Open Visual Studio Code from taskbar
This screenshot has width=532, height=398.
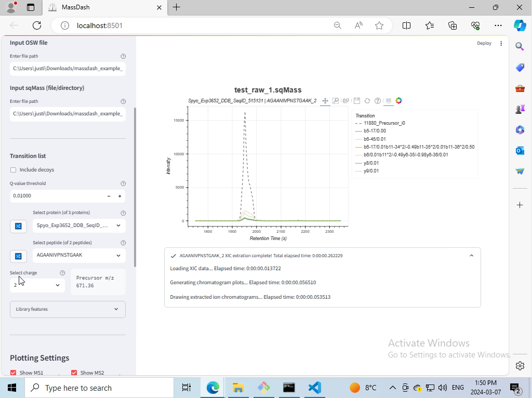coord(314,388)
